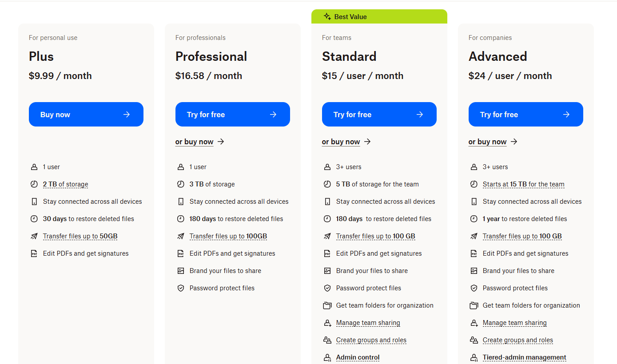The image size is (617, 364).
Task: Click 'Edit PDFs and get signatures' in Advanced
Action: (525, 253)
